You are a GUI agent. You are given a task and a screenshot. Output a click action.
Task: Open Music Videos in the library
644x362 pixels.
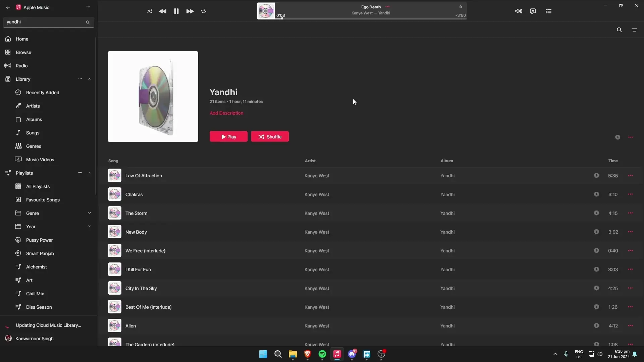48,160
